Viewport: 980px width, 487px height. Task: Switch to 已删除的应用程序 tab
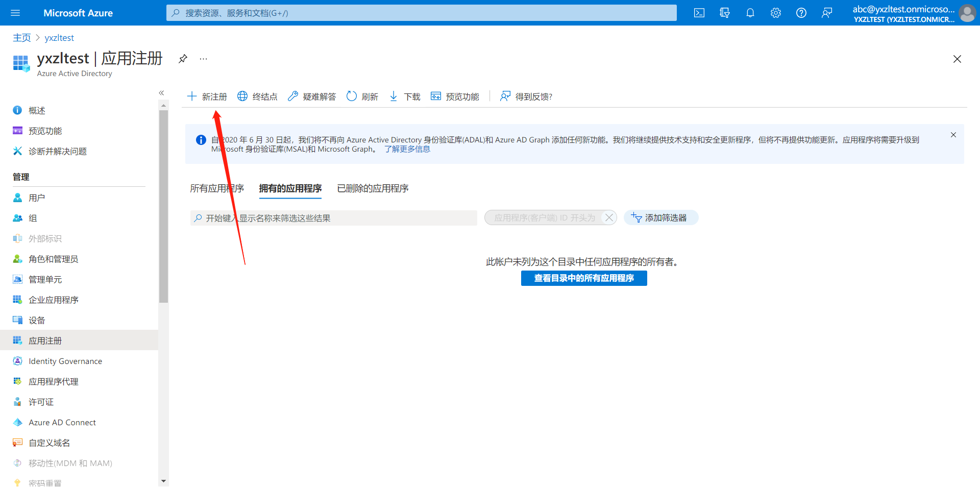tap(373, 188)
